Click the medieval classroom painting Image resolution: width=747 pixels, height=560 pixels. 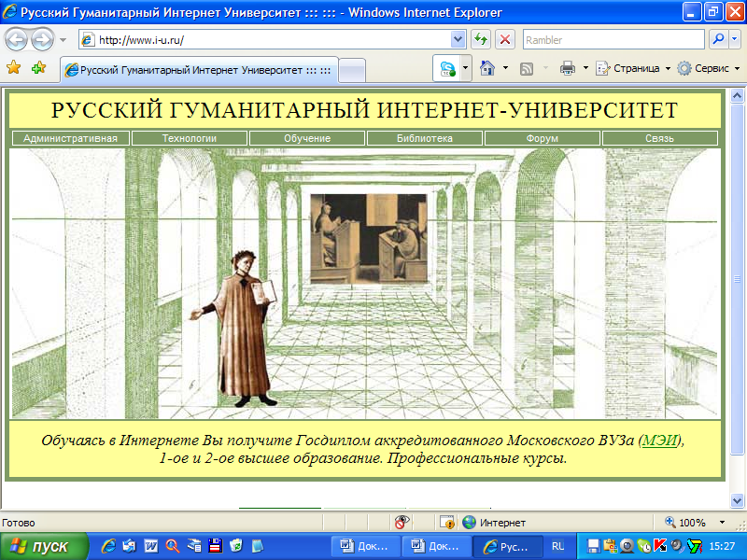(x=369, y=239)
